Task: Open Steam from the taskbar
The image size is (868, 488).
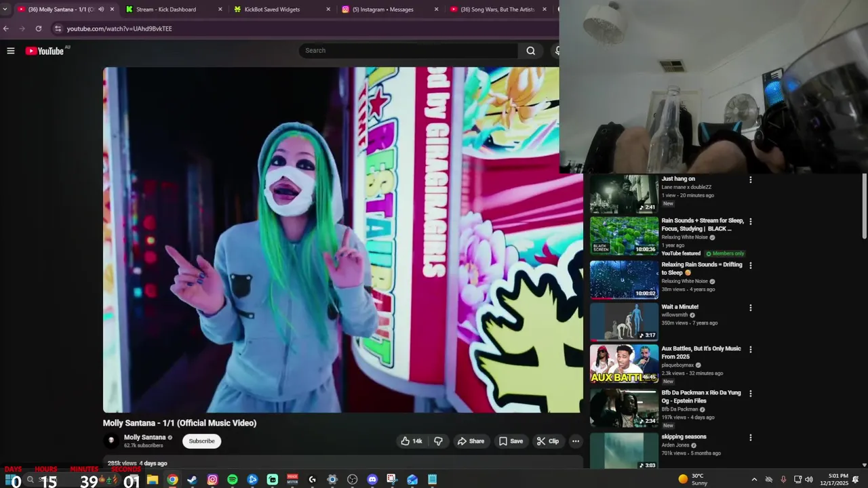Action: [x=192, y=480]
